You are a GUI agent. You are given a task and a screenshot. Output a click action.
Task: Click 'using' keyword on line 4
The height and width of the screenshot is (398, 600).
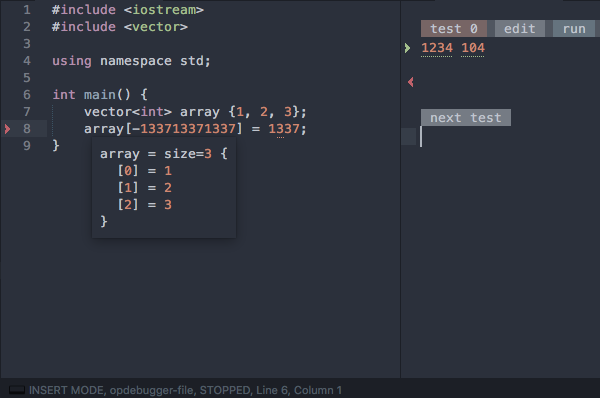click(x=72, y=61)
